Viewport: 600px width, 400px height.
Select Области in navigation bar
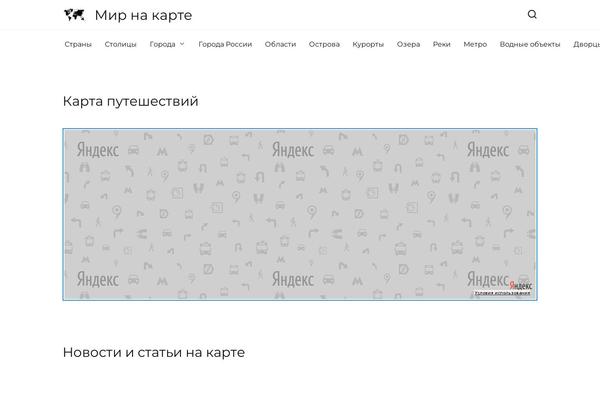pyautogui.click(x=280, y=44)
